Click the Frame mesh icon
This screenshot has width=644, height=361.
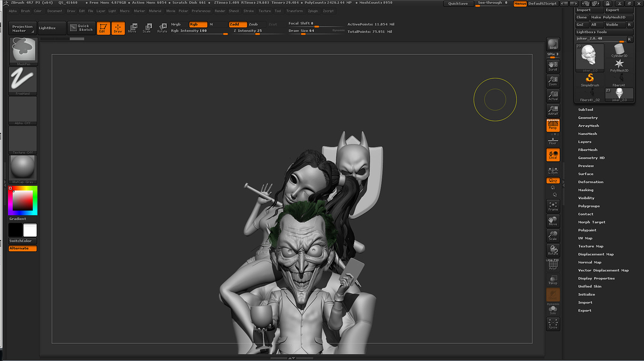click(553, 206)
